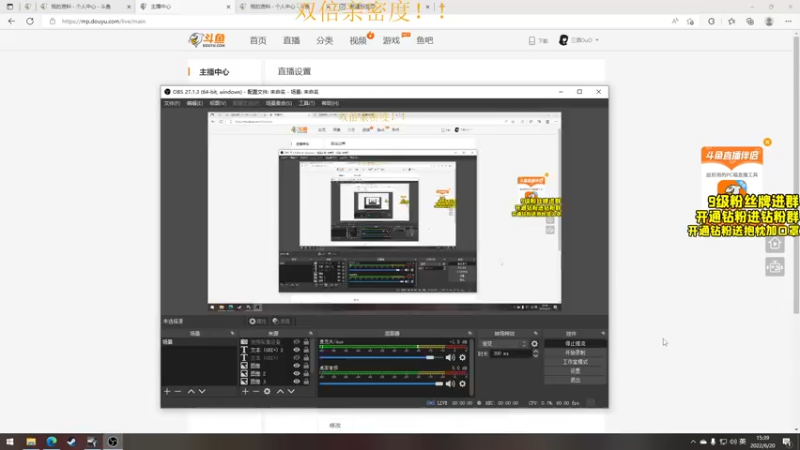The image size is (800, 450).
Task: Toggle the lock on 视频采集设备 source
Action: 306,342
